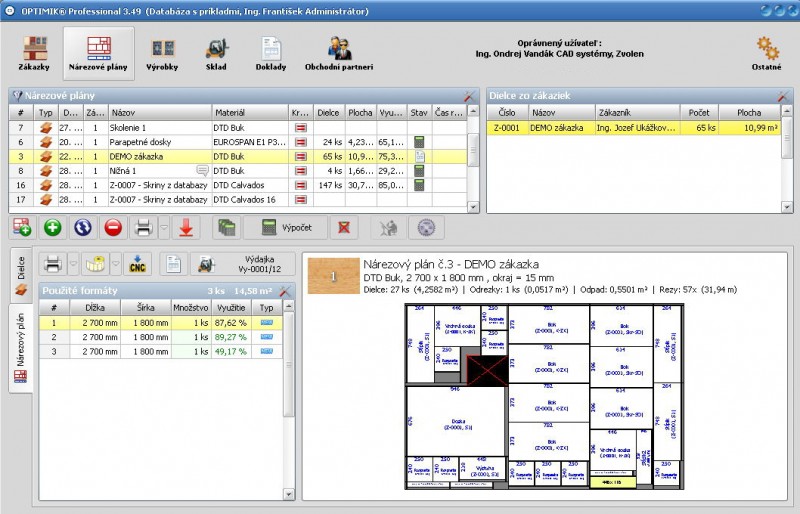Click printer icon in plans toolbar
Image resolution: width=800 pixels, height=514 pixels.
(x=143, y=228)
